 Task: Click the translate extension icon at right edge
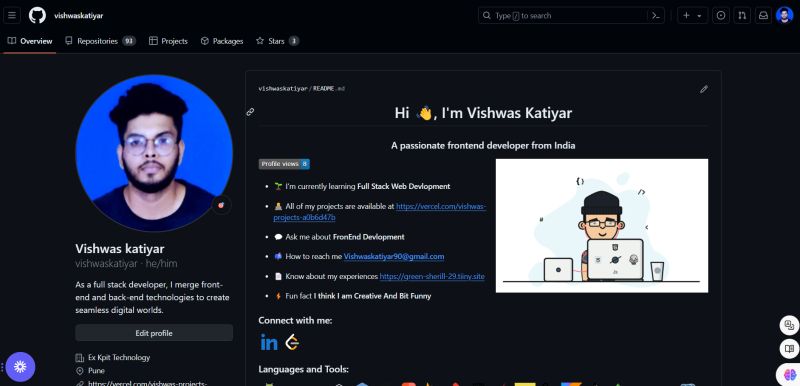point(789,325)
